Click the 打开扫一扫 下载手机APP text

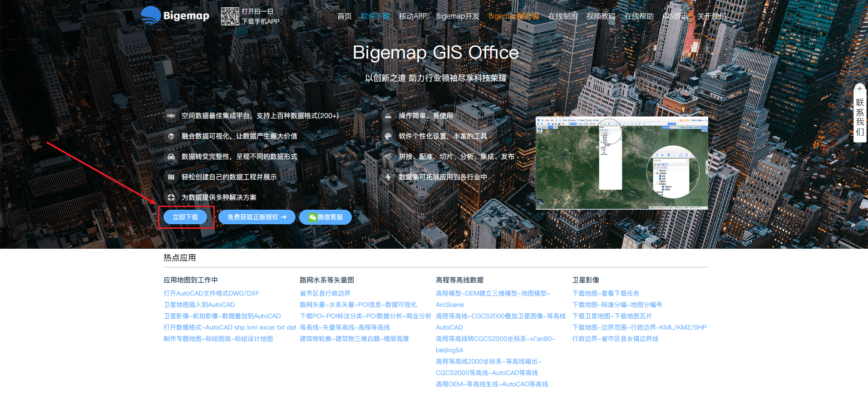coord(261,16)
